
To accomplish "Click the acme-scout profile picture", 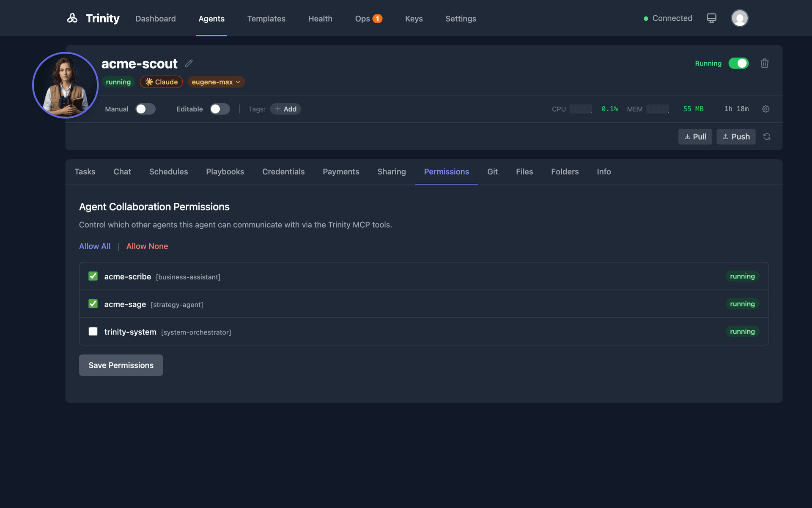I will pyautogui.click(x=65, y=85).
